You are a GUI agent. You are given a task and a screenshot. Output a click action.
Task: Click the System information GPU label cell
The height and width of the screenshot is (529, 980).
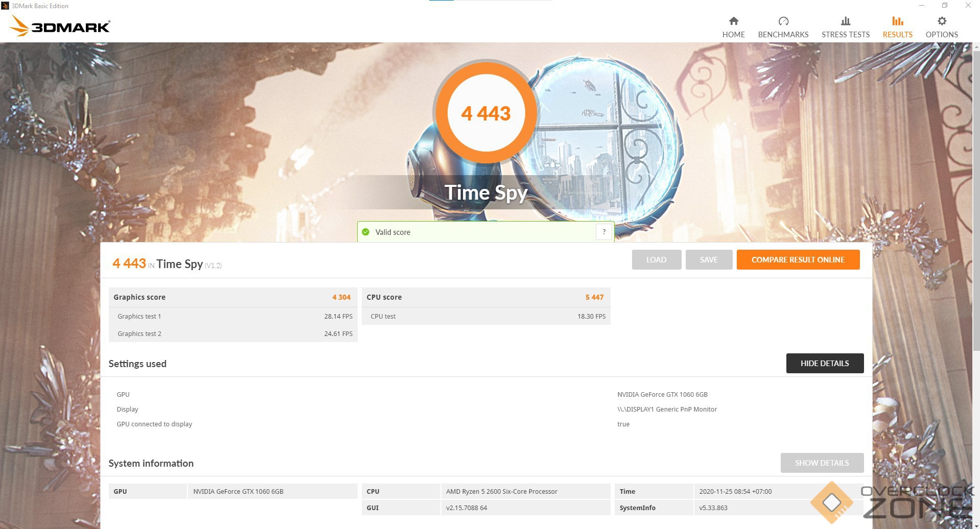[x=148, y=491]
